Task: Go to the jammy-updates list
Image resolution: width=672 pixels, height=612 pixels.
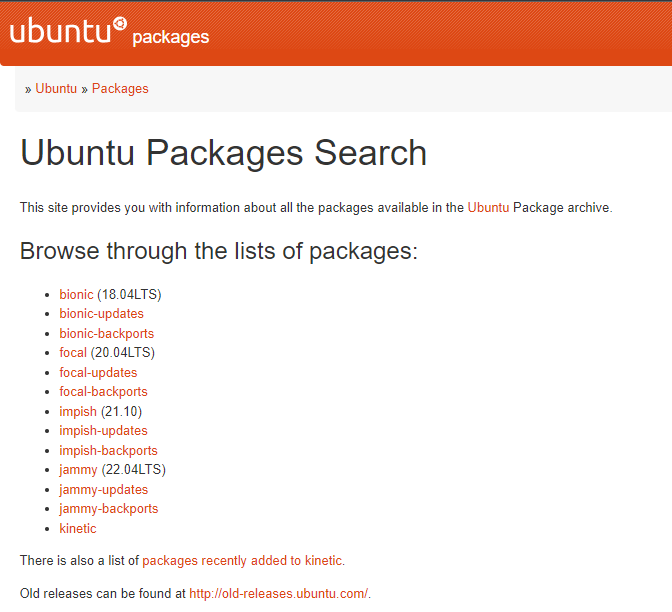Action: (104, 489)
